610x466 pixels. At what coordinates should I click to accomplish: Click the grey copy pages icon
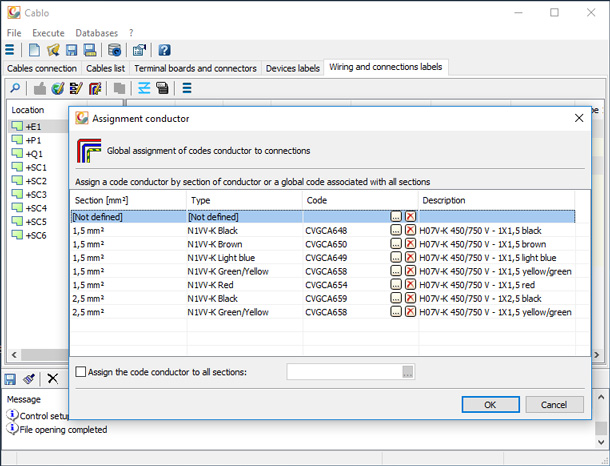point(119,88)
